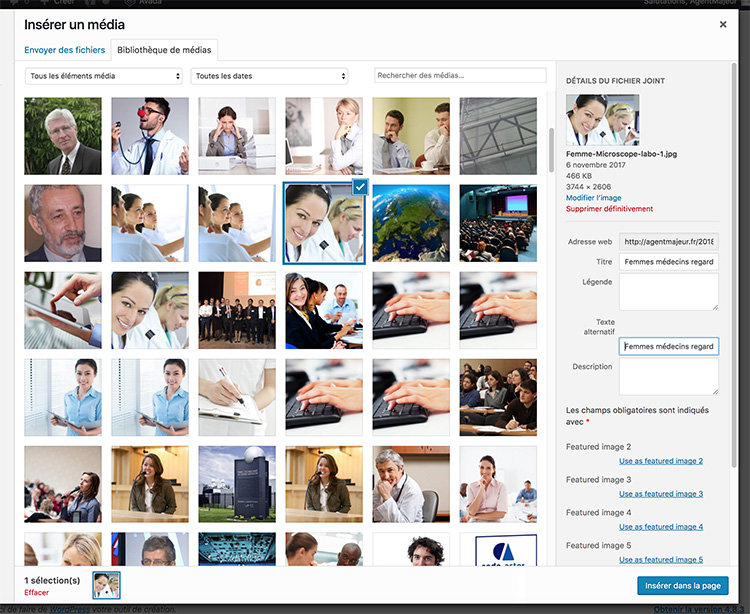This screenshot has width=750, height=614.
Task: Select the Earth globe thumbnail
Action: pyautogui.click(x=411, y=223)
